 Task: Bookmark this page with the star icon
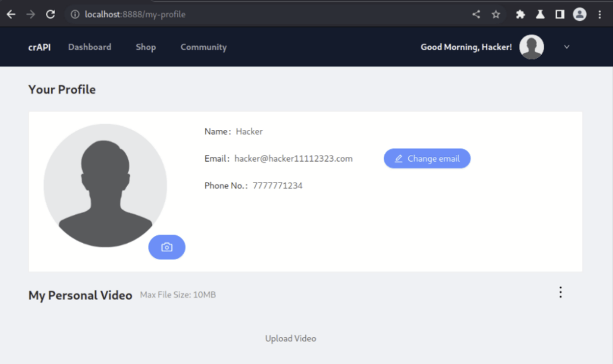pyautogui.click(x=496, y=14)
